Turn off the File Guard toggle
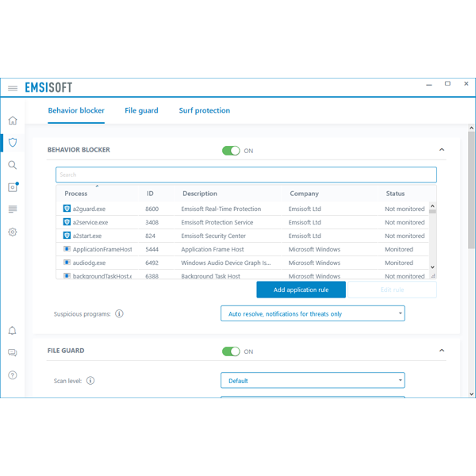 click(x=231, y=351)
